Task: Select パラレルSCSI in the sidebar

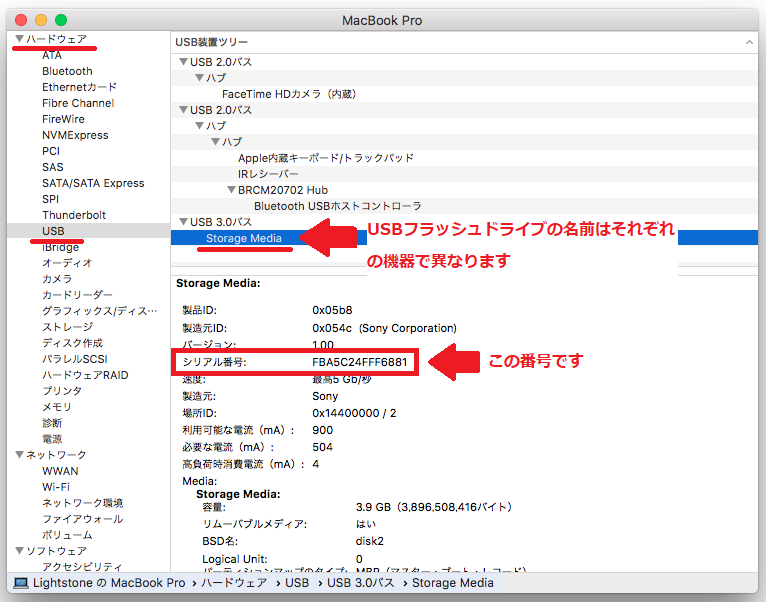Action: coord(75,359)
